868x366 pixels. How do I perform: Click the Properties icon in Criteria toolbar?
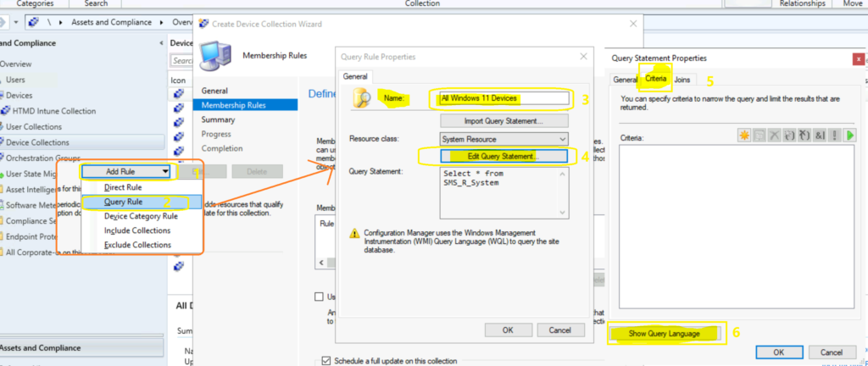[x=758, y=136]
